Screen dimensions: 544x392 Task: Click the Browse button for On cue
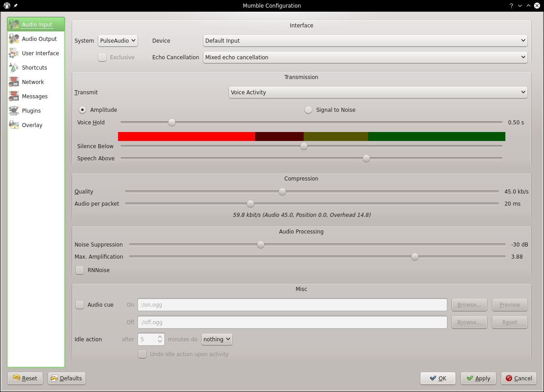[x=469, y=305]
